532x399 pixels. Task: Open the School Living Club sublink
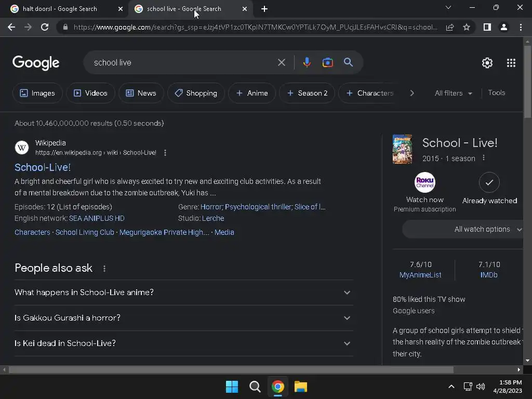tap(85, 232)
